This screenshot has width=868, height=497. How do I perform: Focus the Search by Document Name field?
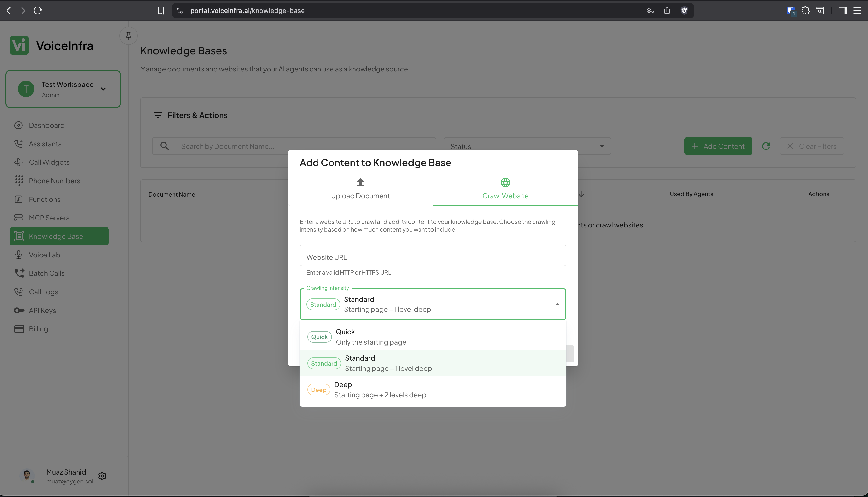[294, 146]
